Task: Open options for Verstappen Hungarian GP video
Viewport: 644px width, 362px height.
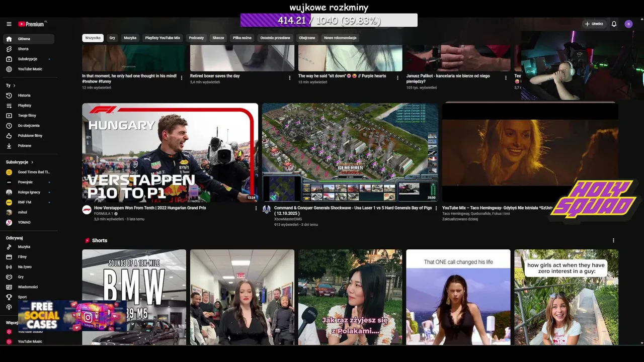Action: (256, 208)
